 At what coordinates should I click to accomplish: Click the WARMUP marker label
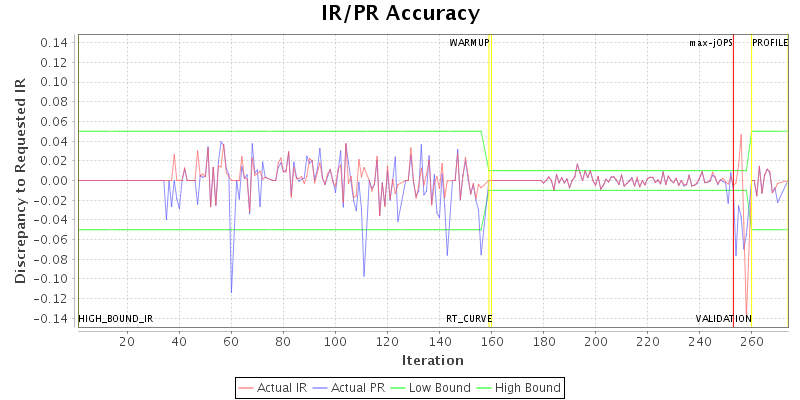tap(469, 43)
